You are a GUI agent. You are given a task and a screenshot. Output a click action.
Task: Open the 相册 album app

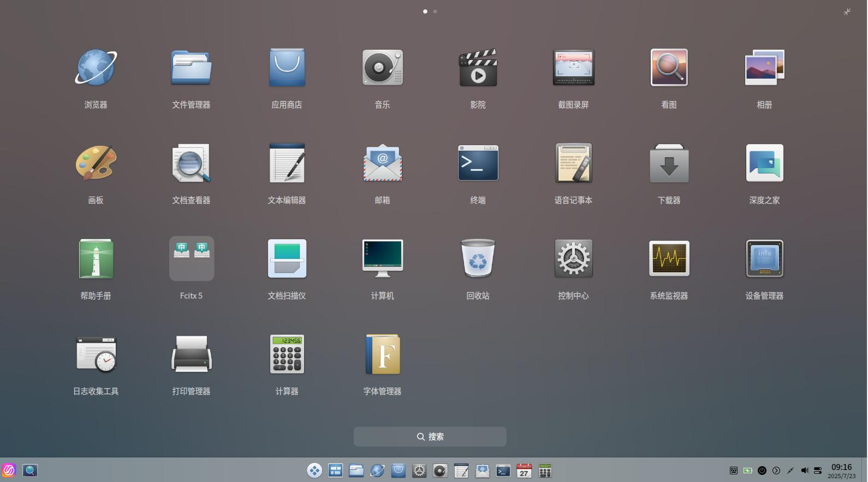(764, 68)
